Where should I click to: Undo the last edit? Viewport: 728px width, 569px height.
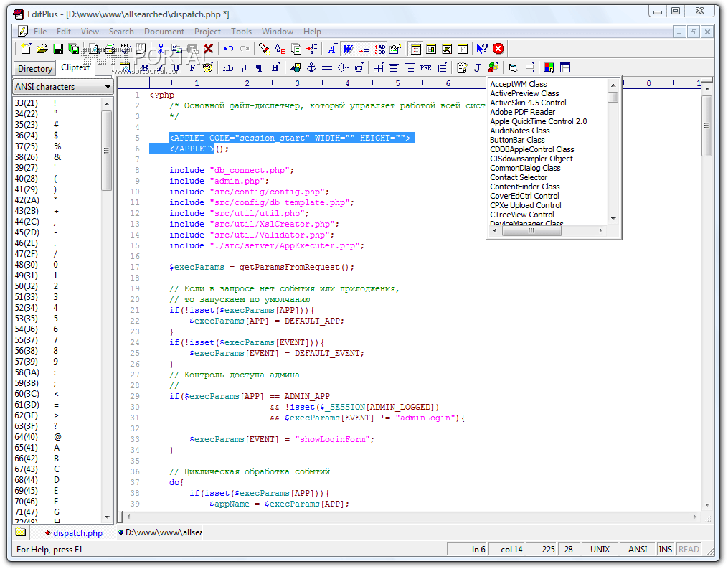(x=228, y=49)
